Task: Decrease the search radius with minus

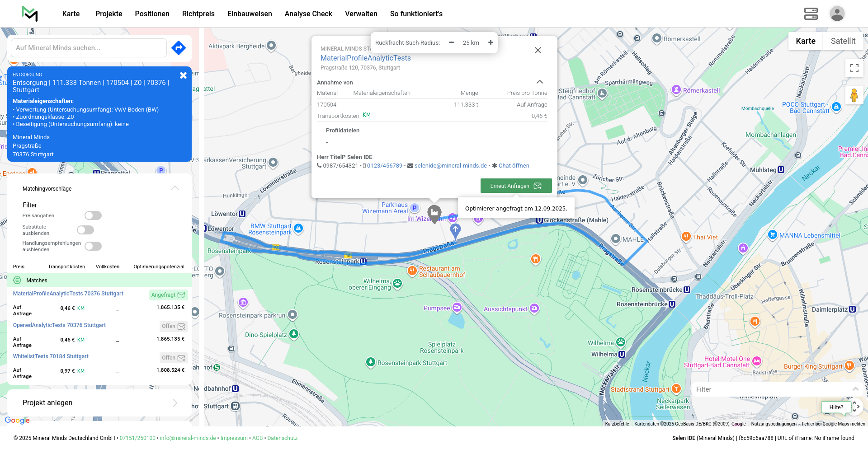Action: tap(451, 42)
